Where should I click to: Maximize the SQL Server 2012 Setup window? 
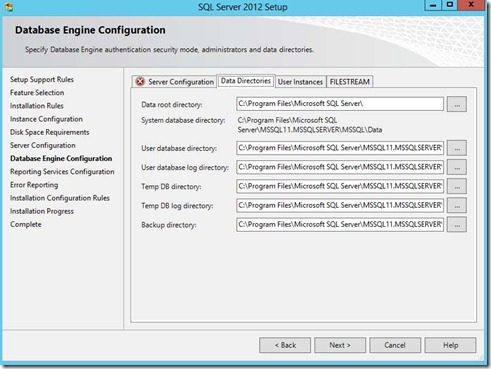click(450, 5)
